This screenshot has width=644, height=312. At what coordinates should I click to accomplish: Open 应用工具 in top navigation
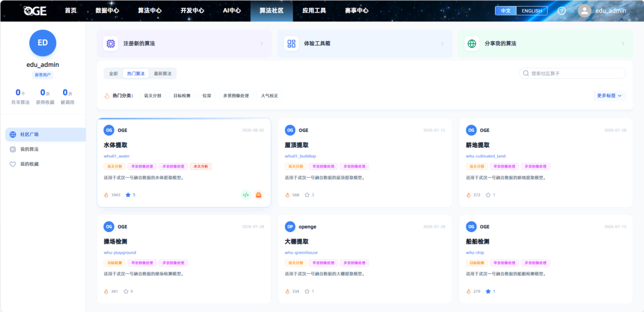tap(314, 11)
